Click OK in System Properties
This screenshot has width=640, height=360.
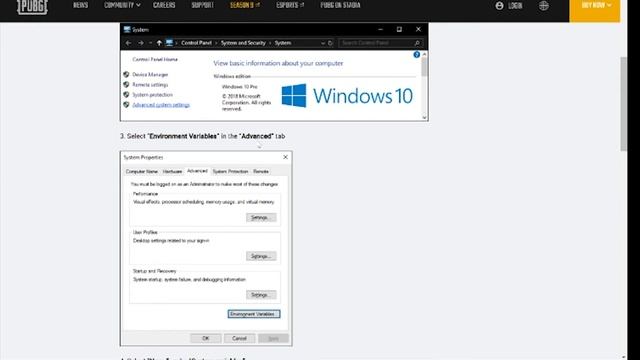pyautogui.click(x=206, y=338)
